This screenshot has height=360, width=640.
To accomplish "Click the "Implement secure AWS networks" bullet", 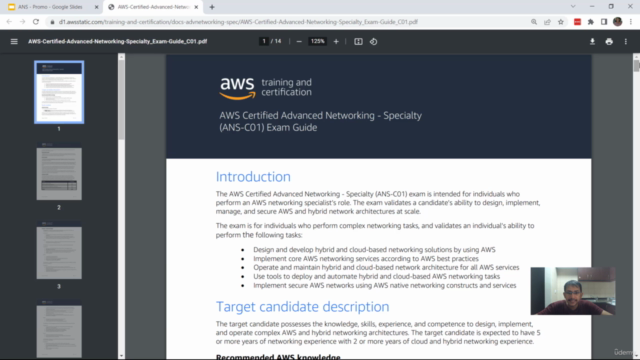I will point(384,285).
